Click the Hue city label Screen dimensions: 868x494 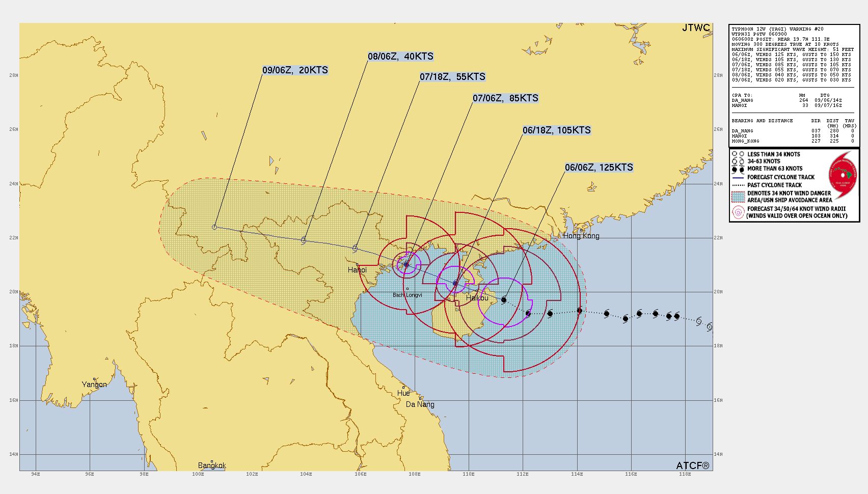click(403, 393)
